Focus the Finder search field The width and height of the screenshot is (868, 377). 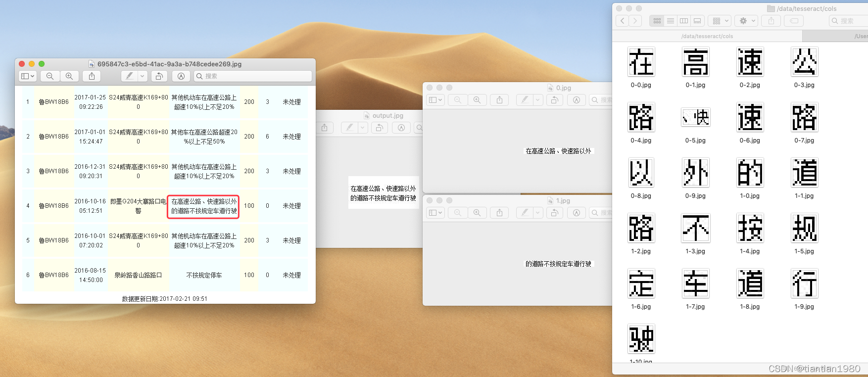coord(848,21)
